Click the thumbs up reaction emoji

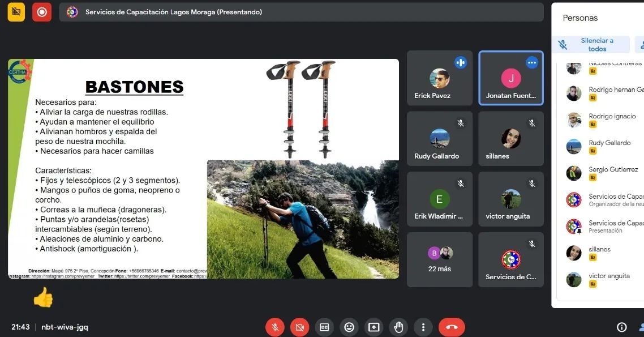coord(43,297)
